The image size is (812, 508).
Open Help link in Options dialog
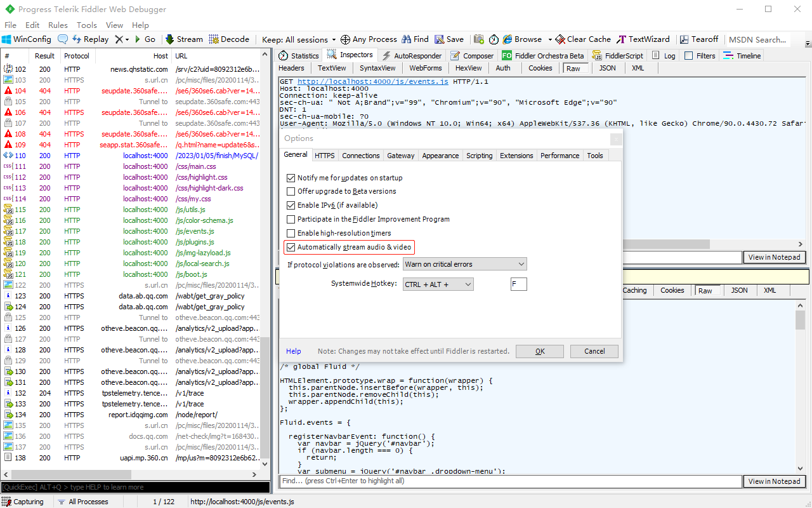[x=294, y=351]
